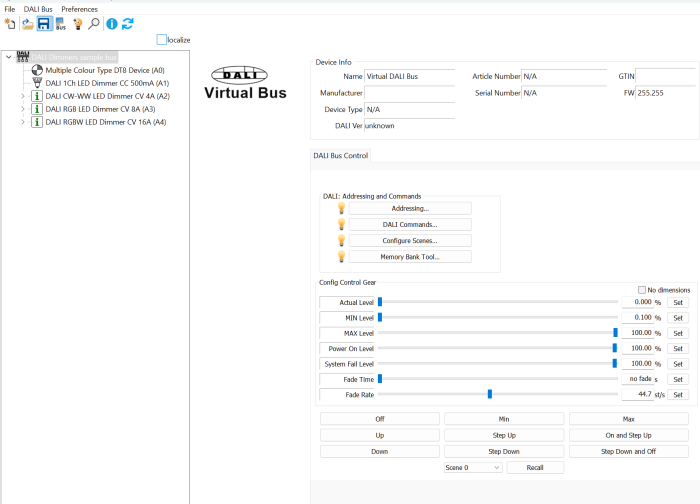Click the Max button
This screenshot has height=504, width=700.
[x=629, y=419]
